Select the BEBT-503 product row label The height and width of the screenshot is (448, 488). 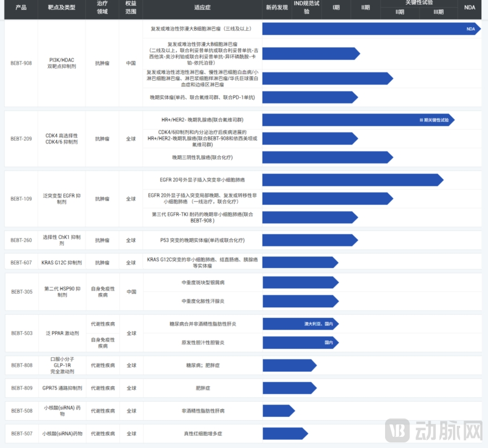pos(21,333)
